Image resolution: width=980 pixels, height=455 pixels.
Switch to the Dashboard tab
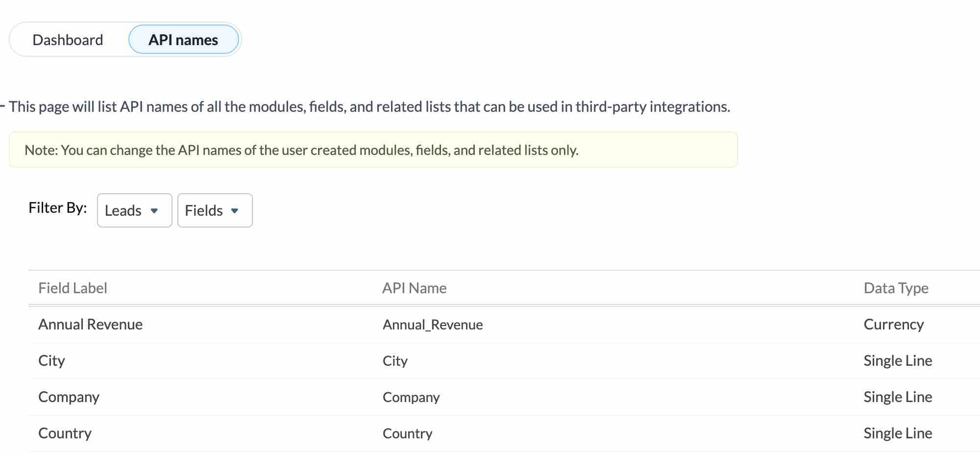tap(68, 39)
